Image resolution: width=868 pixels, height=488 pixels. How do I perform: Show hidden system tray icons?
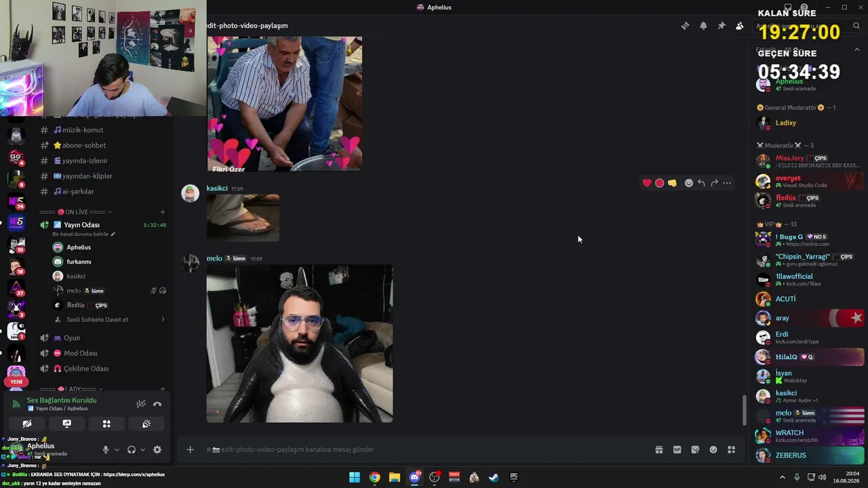point(783,477)
